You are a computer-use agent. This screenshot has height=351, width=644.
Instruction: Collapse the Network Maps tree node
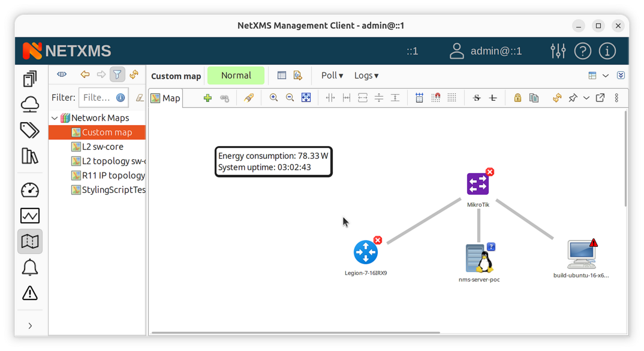click(55, 118)
